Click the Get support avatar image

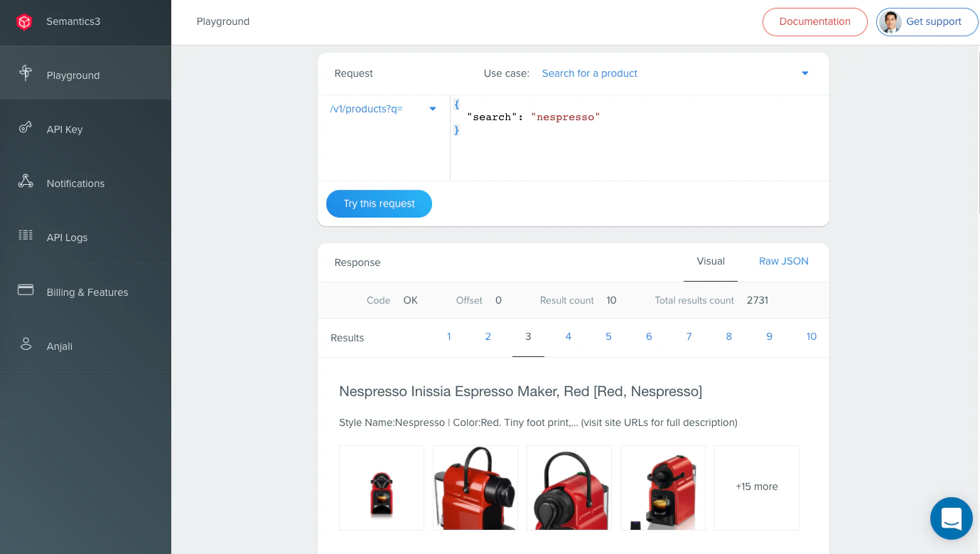pos(890,22)
